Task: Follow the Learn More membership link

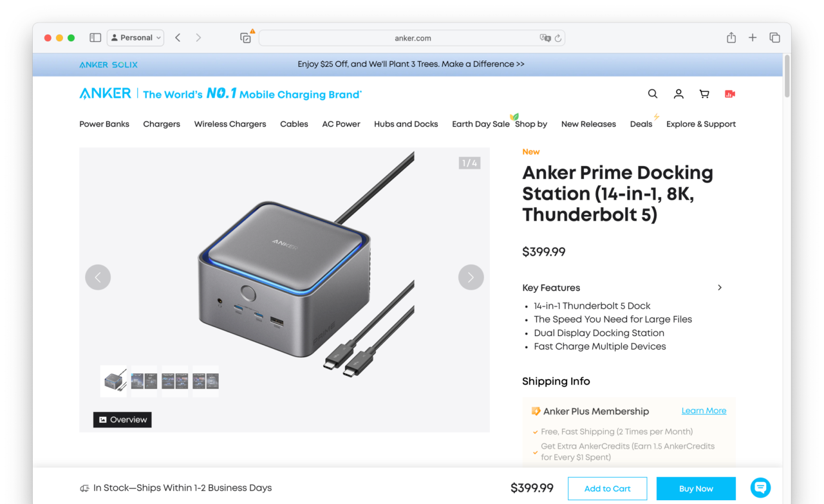Action: (x=704, y=411)
